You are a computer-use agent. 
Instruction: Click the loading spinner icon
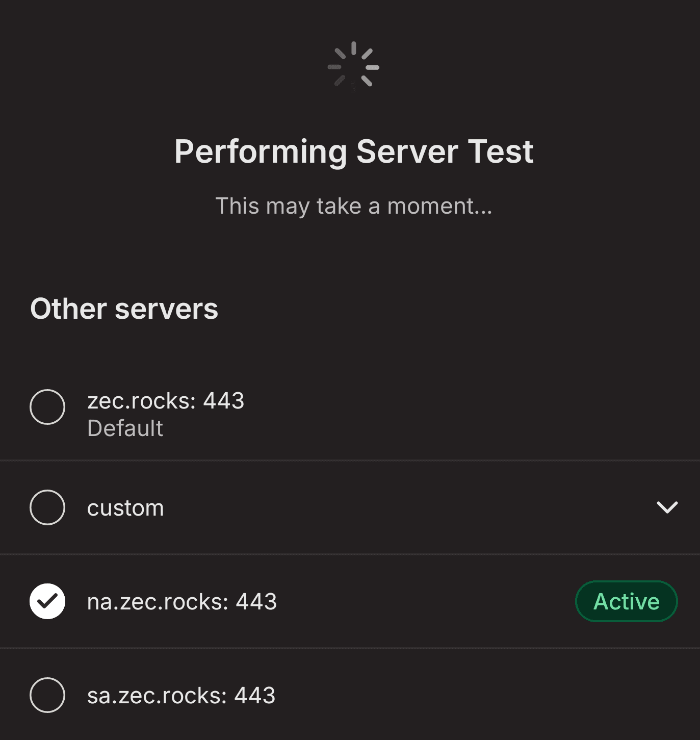tap(353, 67)
